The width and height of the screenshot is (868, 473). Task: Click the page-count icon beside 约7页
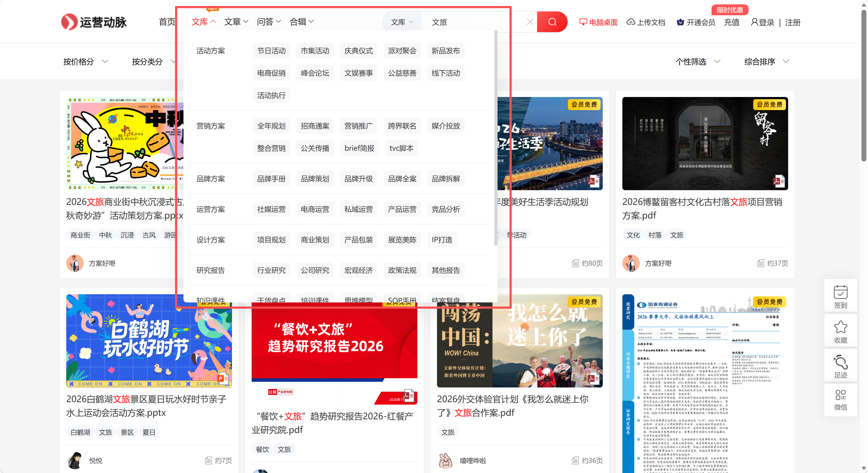(x=208, y=460)
